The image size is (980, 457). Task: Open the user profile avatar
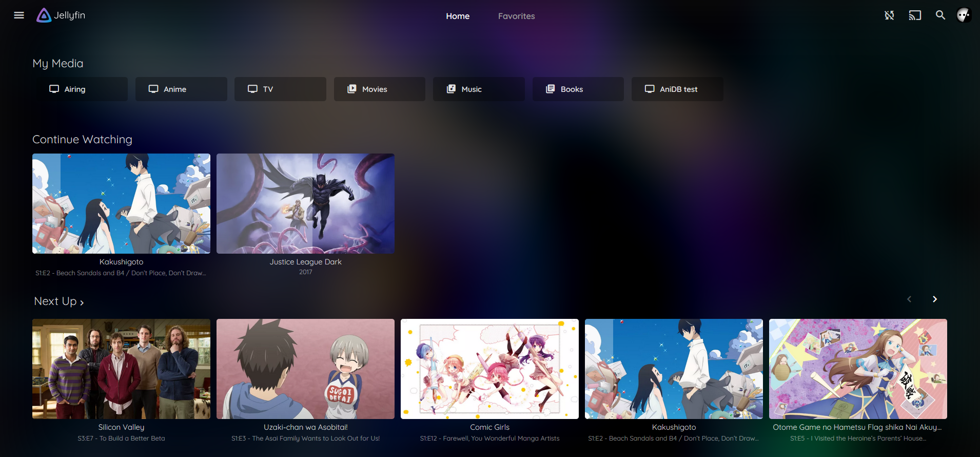pyautogui.click(x=964, y=15)
